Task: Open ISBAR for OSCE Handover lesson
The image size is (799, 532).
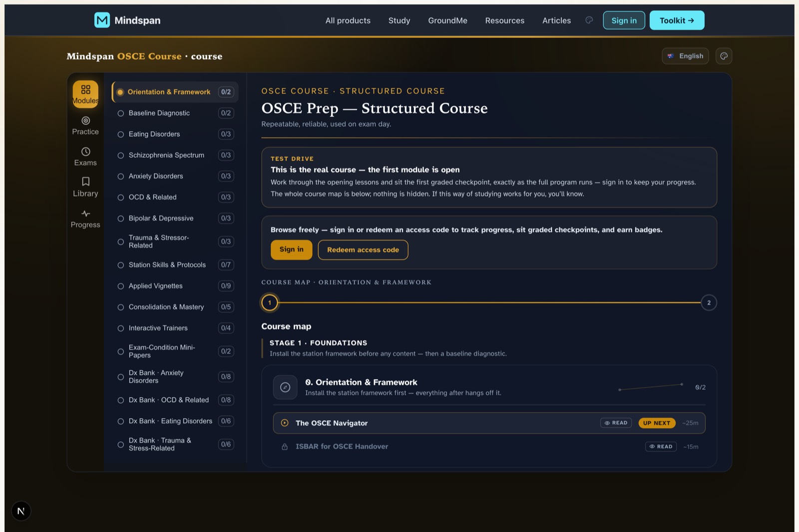Action: point(489,447)
